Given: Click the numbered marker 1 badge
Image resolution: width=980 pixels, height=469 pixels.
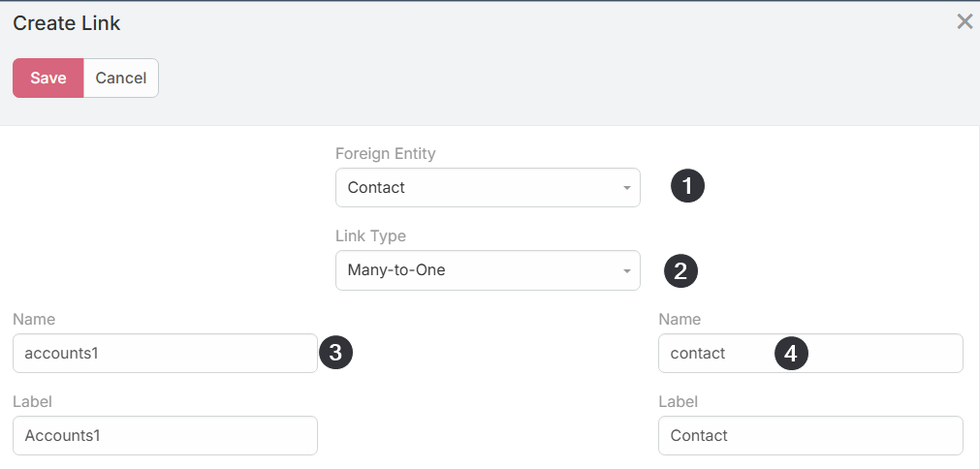Looking at the screenshot, I should 687,186.
